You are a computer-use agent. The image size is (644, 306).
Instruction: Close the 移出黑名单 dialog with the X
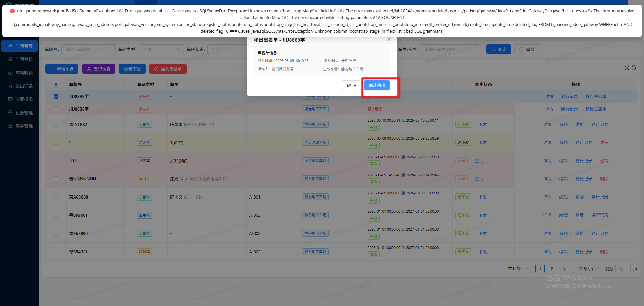click(x=389, y=39)
